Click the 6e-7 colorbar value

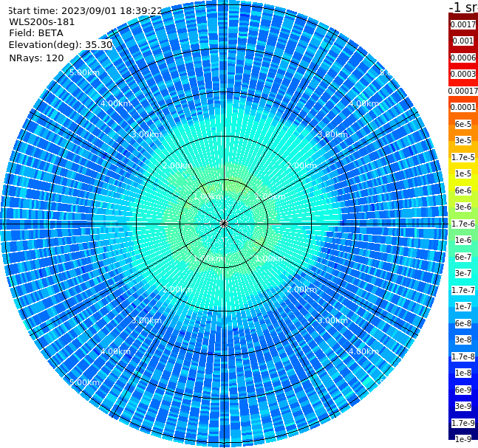463,257
